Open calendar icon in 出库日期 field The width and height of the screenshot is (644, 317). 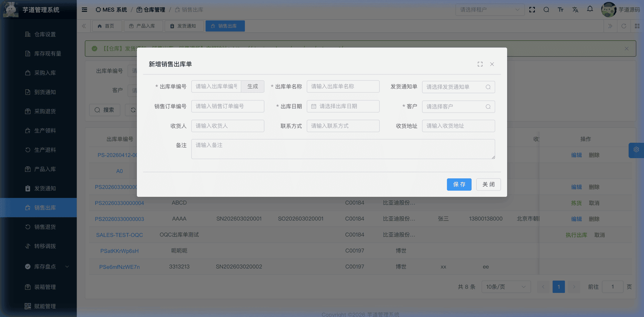pos(314,106)
